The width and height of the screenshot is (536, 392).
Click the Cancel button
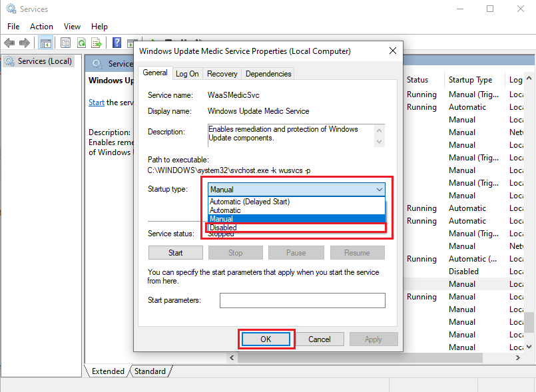click(320, 339)
